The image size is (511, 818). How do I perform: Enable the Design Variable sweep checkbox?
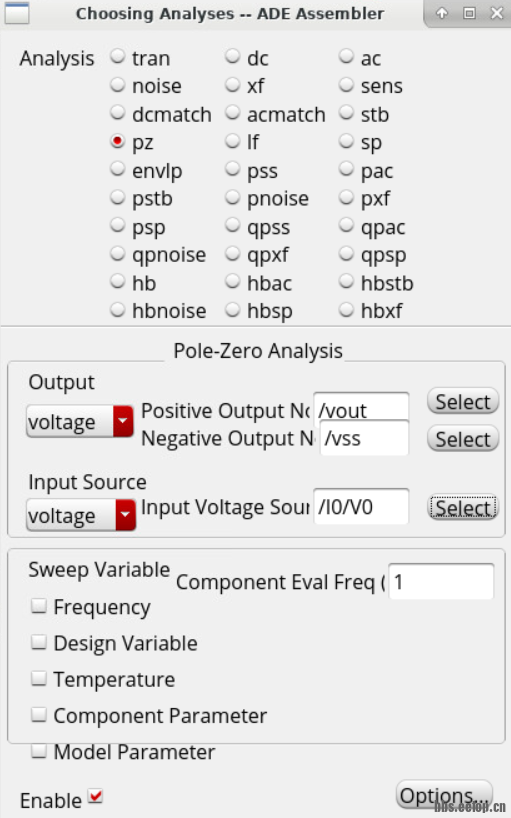[x=39, y=642]
